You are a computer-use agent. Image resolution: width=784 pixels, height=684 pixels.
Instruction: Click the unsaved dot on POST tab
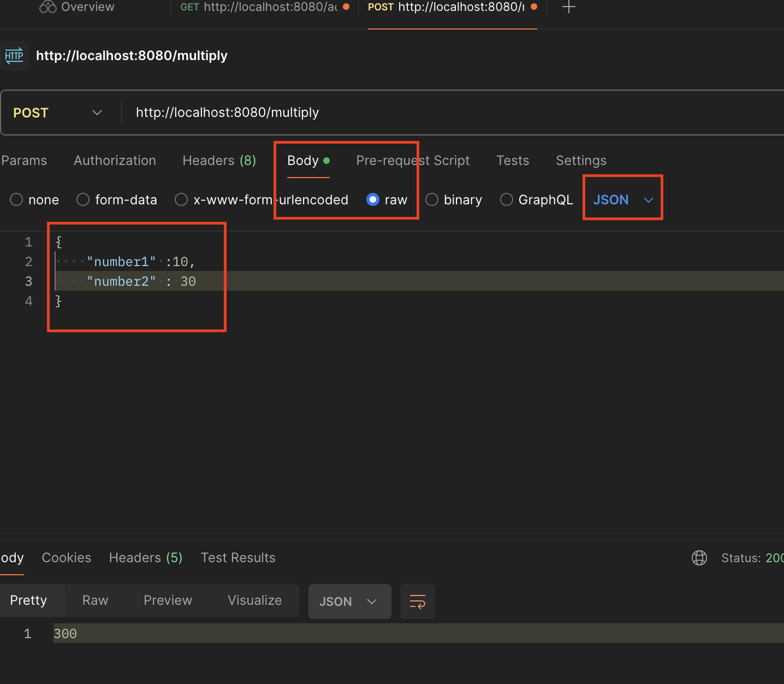coord(534,7)
